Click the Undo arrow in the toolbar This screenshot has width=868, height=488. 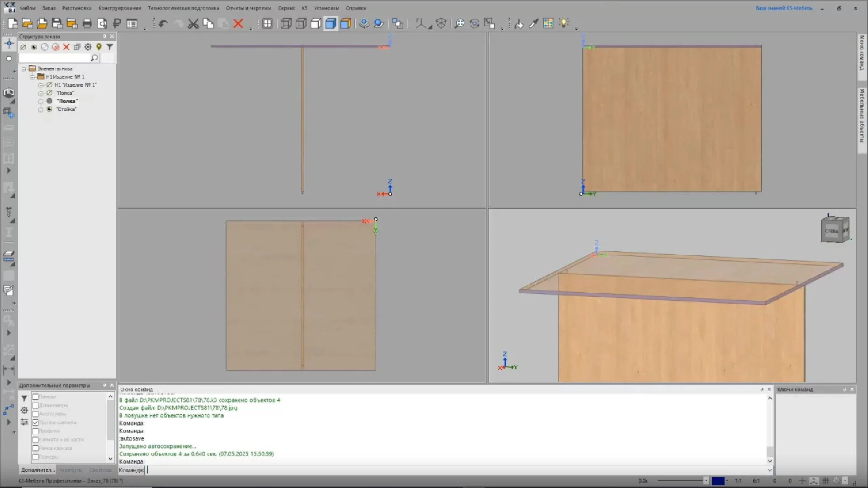[x=163, y=23]
